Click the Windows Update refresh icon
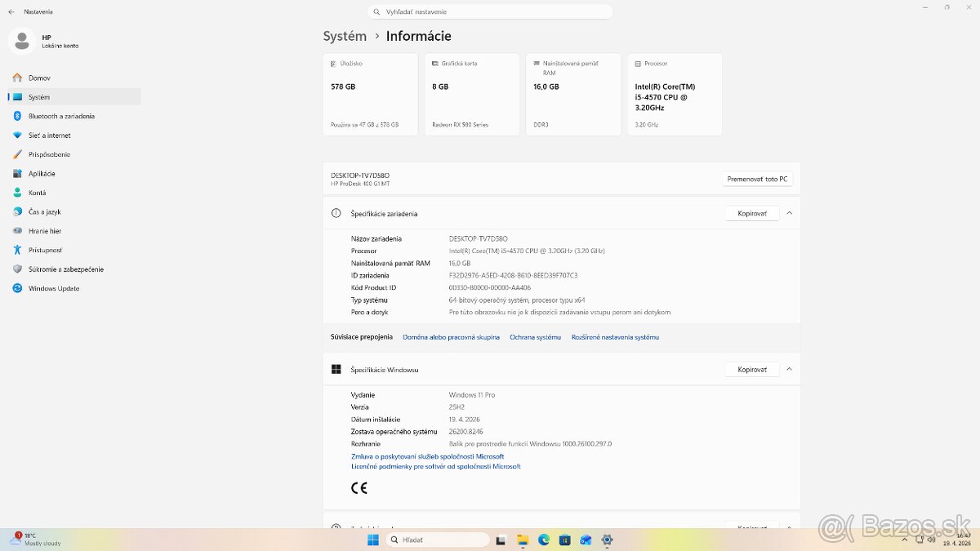Screen dimensions: 980x551 17,288
